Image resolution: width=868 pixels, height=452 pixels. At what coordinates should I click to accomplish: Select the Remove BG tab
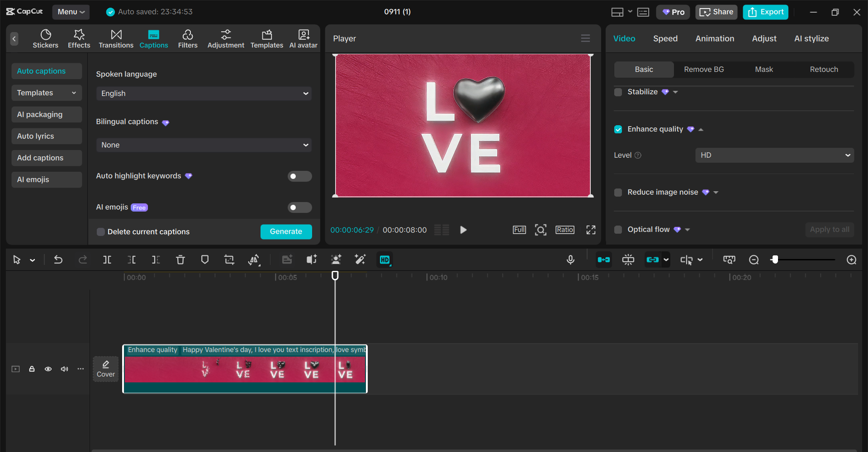(703, 70)
